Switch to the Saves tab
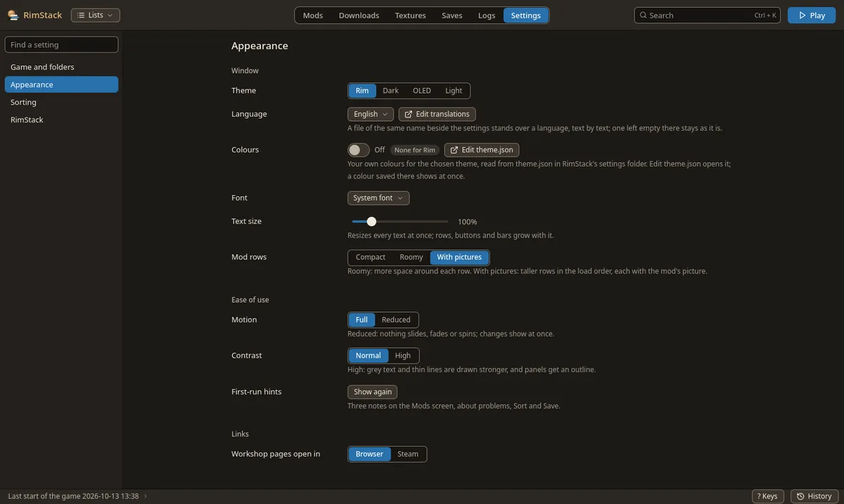 point(452,15)
